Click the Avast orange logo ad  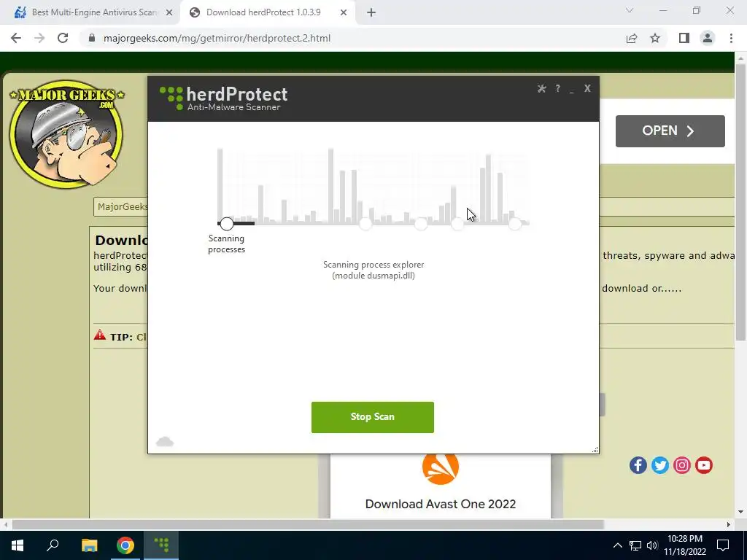(441, 467)
